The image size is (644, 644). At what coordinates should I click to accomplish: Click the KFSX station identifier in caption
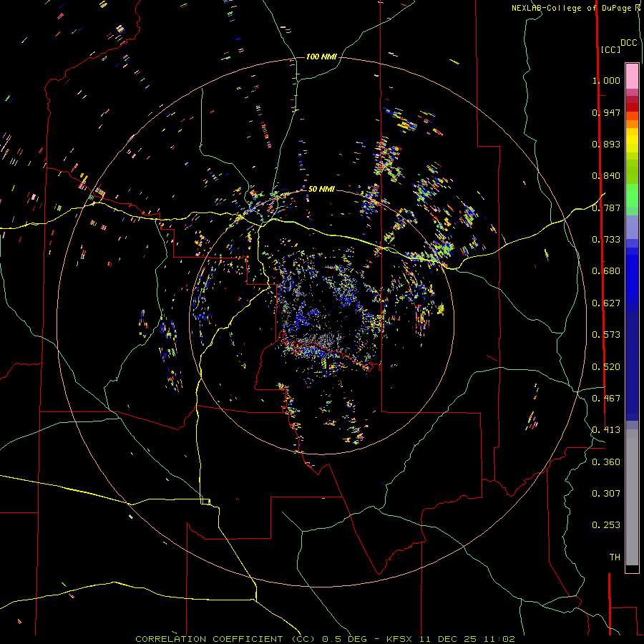(x=401, y=639)
